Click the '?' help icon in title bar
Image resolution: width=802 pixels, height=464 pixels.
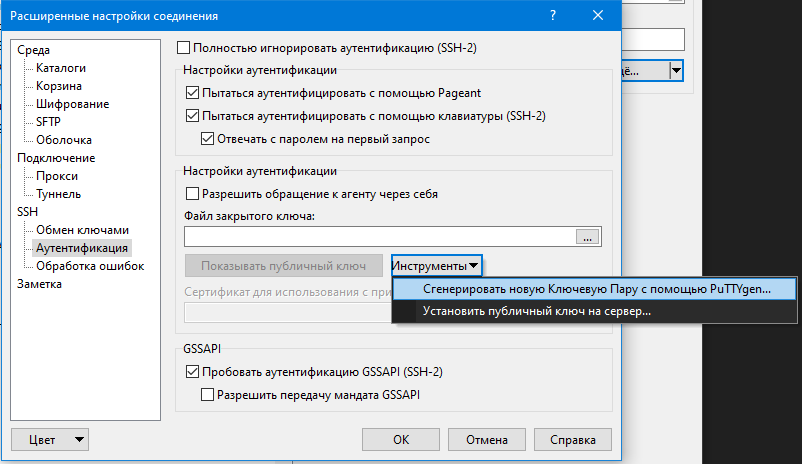pos(553,15)
